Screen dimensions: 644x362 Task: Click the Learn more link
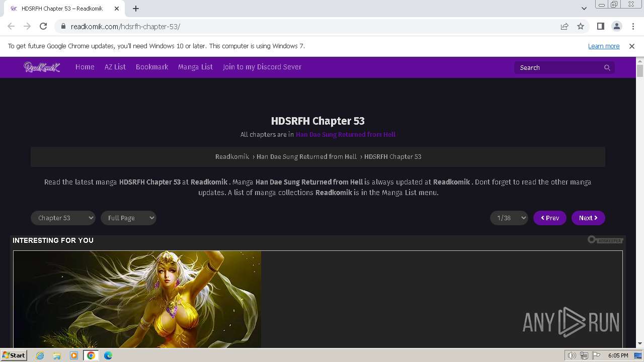click(x=604, y=46)
